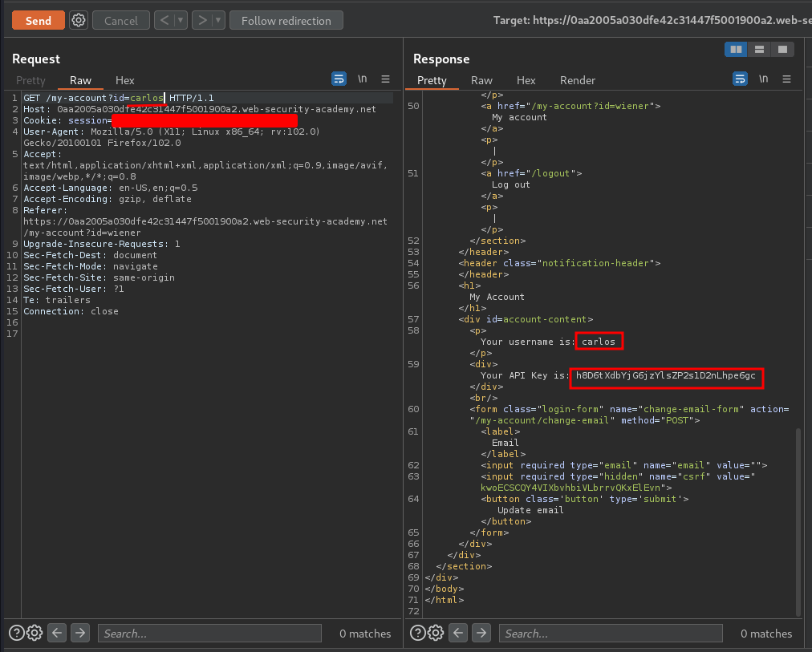Click Response vertical scrollbar

tap(798, 523)
